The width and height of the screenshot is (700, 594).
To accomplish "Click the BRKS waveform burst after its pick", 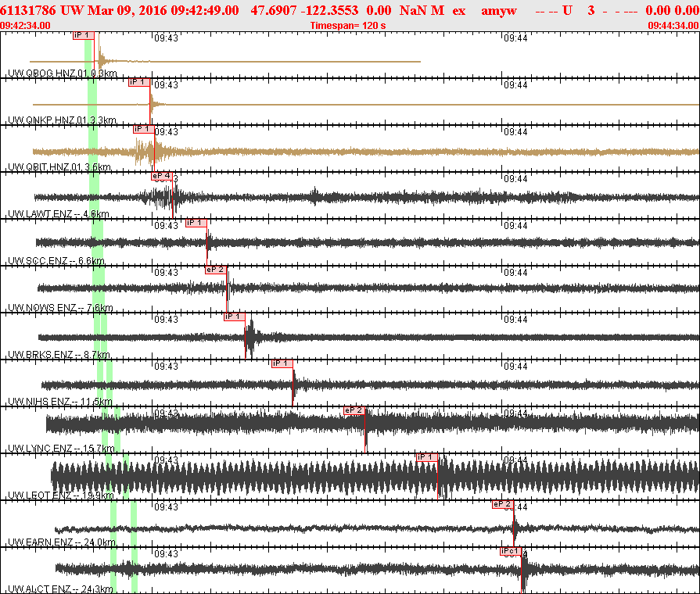I will [x=251, y=338].
